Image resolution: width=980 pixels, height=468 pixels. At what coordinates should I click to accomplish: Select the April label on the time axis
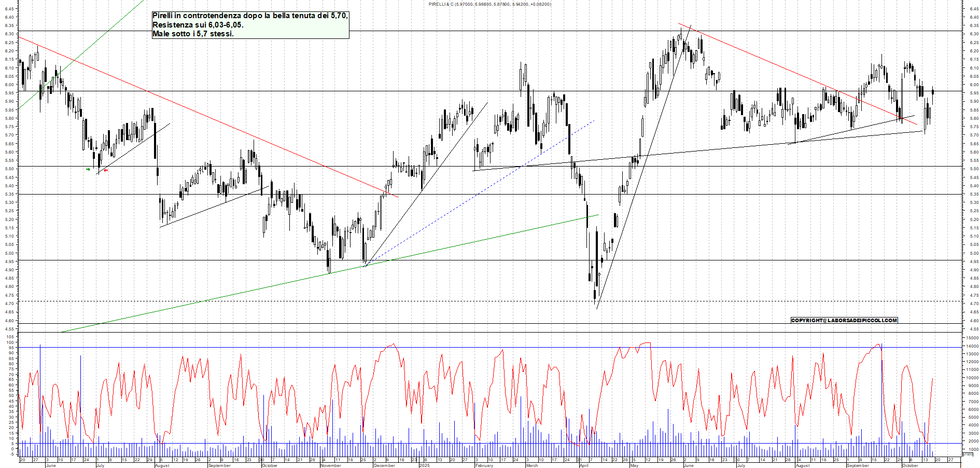click(584, 465)
